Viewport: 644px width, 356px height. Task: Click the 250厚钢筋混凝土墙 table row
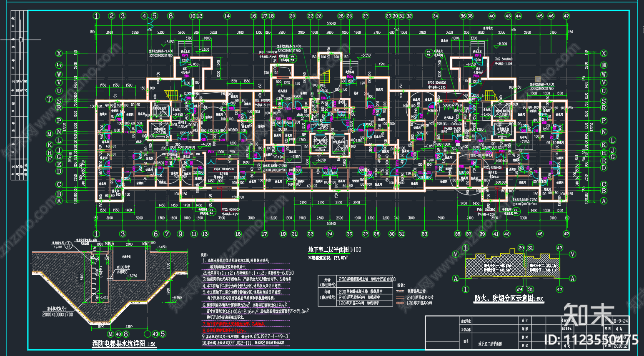pos(365,279)
